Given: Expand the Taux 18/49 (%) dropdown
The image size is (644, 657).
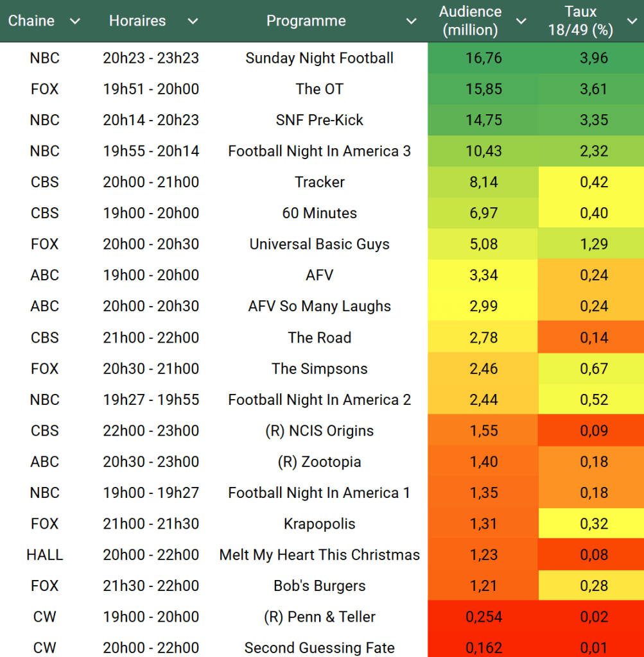Looking at the screenshot, I should [x=631, y=21].
